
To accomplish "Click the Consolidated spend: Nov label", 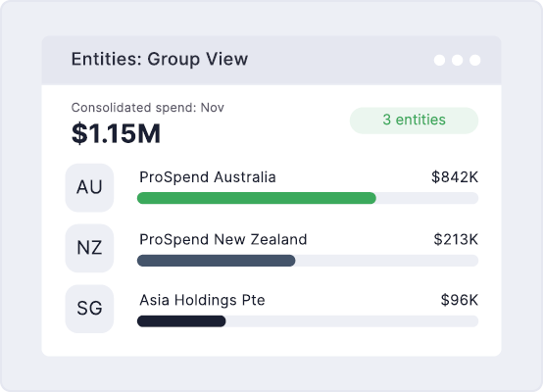I will coord(148,108).
